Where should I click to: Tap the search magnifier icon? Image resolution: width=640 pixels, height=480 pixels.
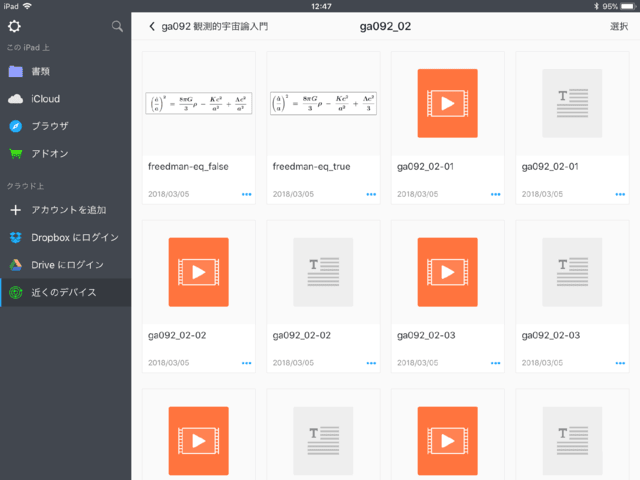(x=117, y=27)
